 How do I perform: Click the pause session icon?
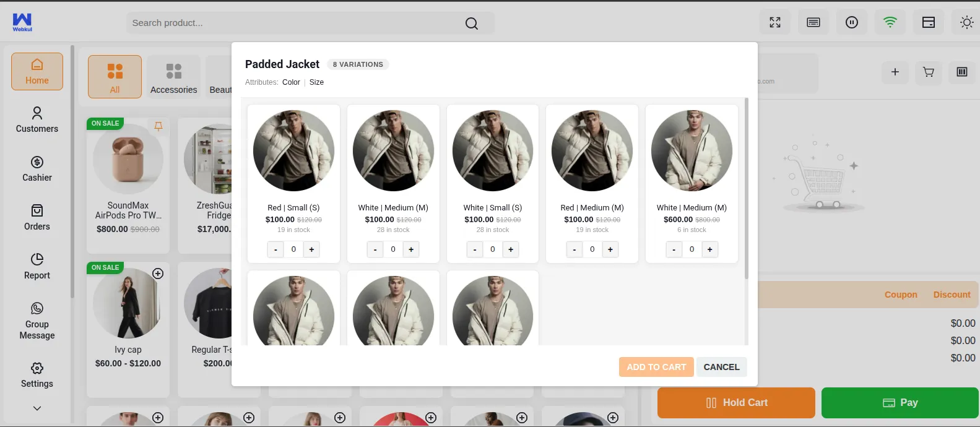click(x=852, y=22)
